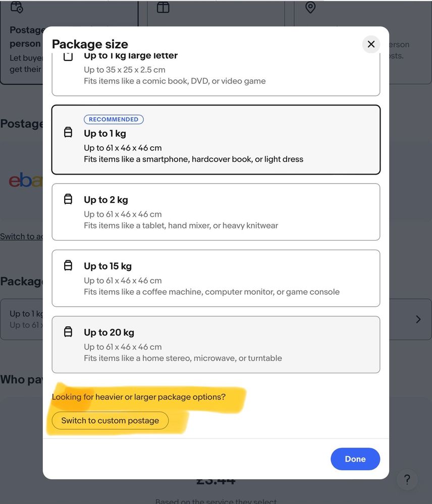Click Switch to custom postage button
Screen dimensions: 432x504
click(110, 420)
